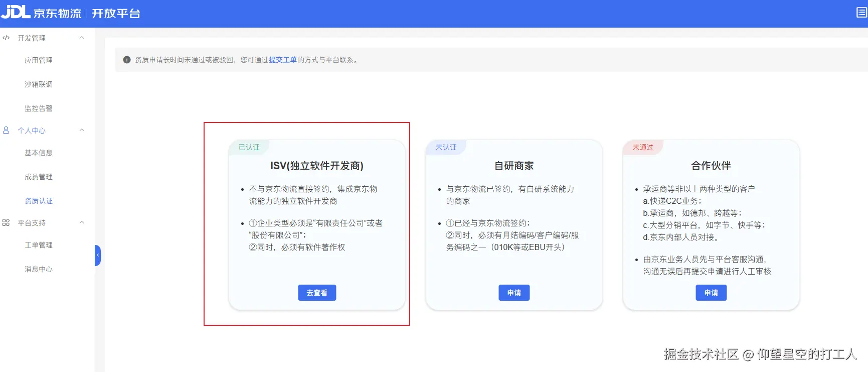Click the text d.京东内部人员对接
Screen dimensions: 868x372
coord(678,237)
